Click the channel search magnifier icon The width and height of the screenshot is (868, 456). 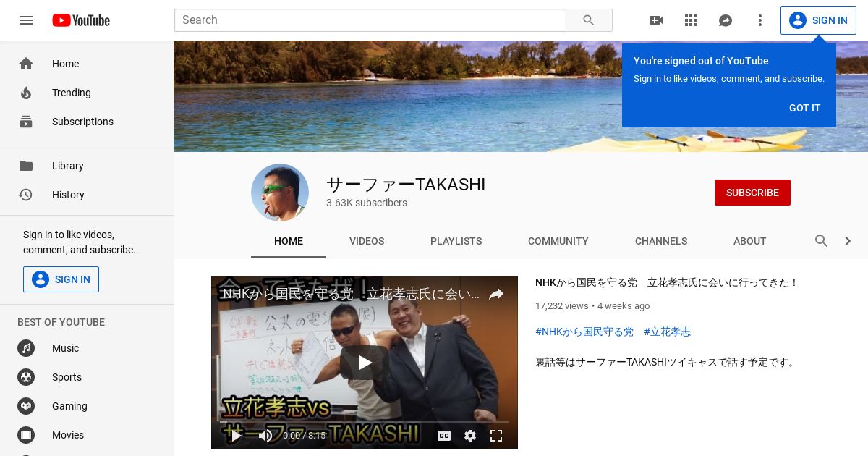coord(821,241)
